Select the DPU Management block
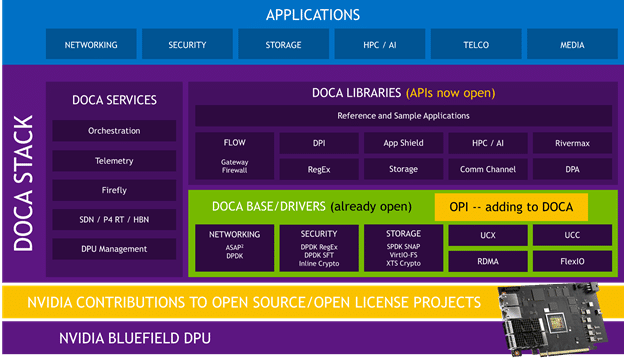 click(114, 249)
